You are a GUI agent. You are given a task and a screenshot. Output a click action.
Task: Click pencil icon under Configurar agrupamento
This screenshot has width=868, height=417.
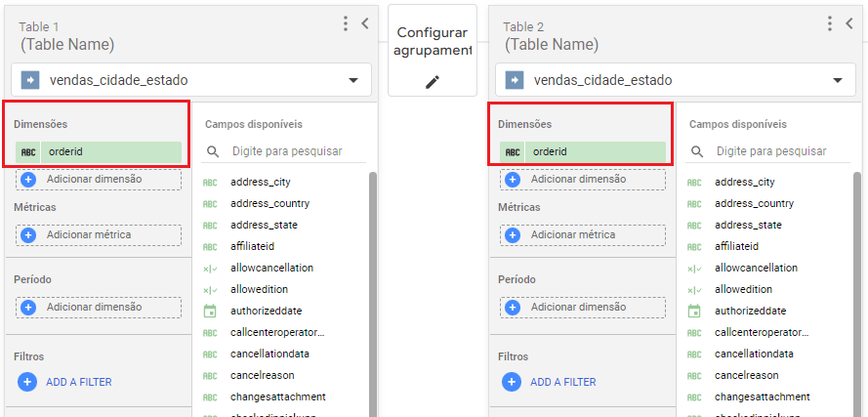coord(433,82)
